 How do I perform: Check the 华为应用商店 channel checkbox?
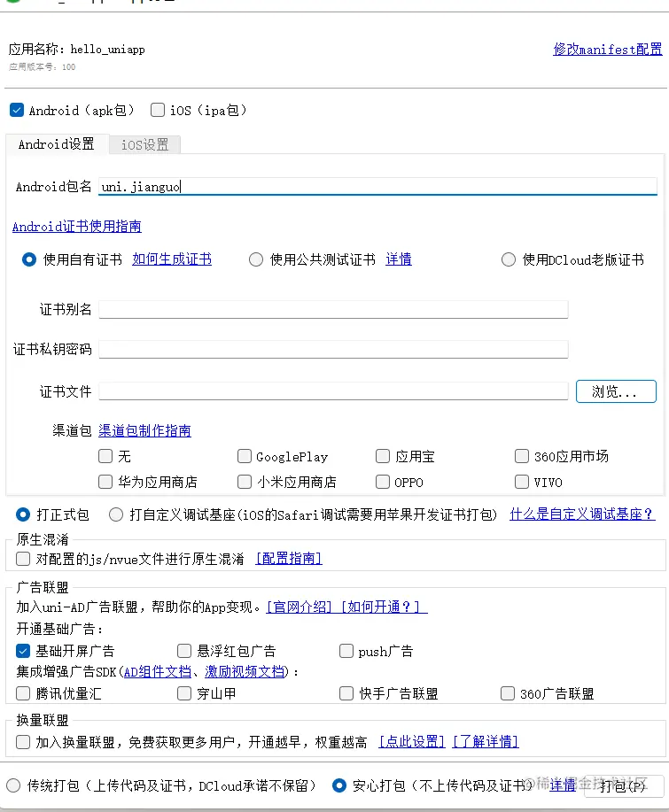(x=105, y=482)
